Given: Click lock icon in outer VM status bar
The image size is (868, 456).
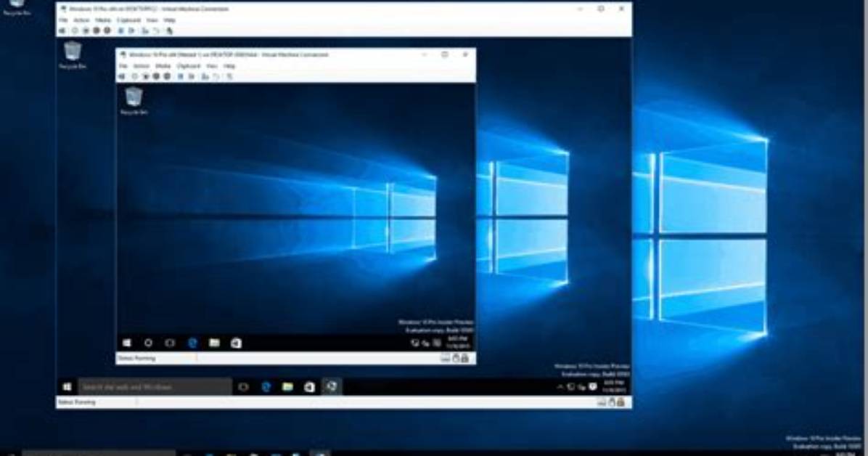Looking at the screenshot, I should [x=621, y=402].
